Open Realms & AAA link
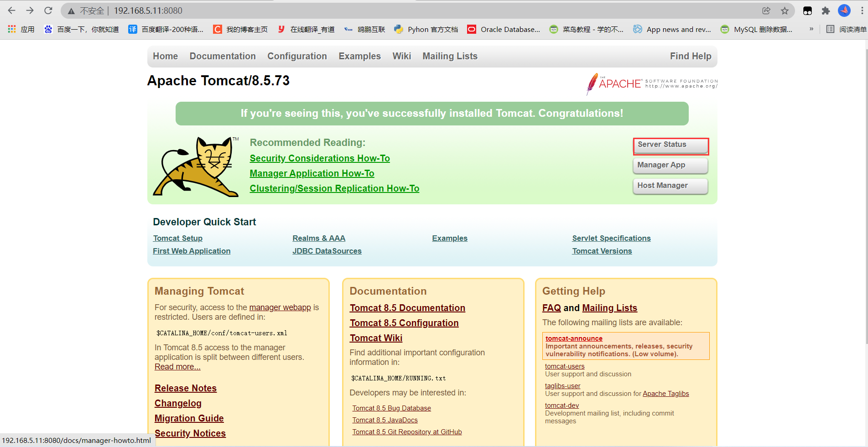The height and width of the screenshot is (447, 868). 319,238
